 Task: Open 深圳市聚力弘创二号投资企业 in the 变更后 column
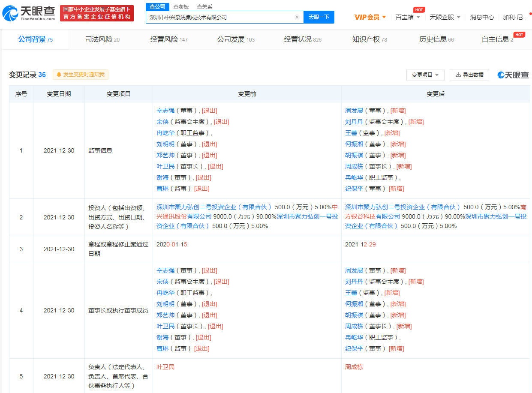[x=403, y=207]
